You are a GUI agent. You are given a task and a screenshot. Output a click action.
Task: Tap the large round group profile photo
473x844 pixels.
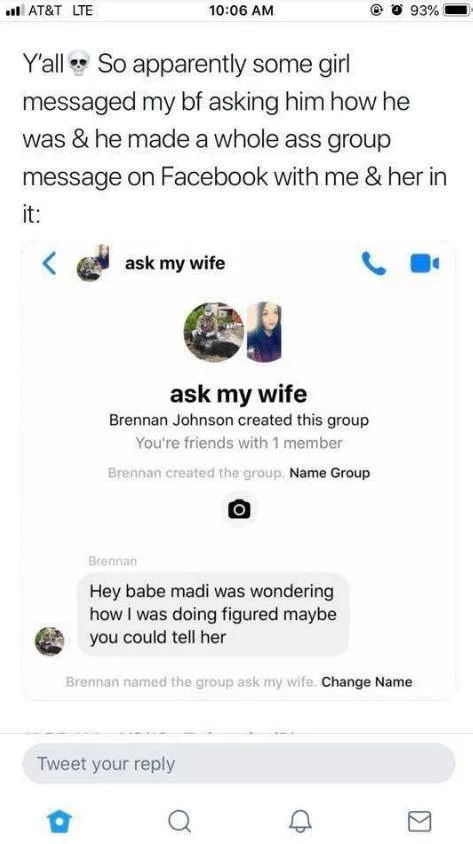pyautogui.click(x=214, y=332)
